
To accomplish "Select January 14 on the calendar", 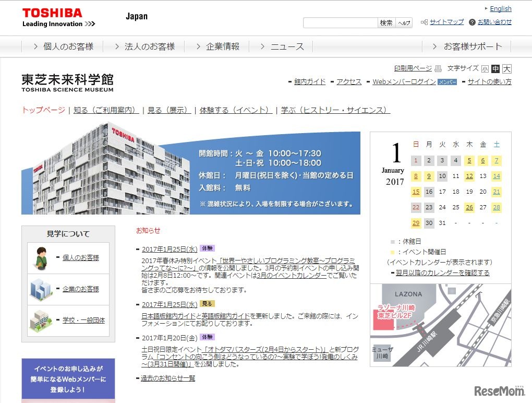I will (x=497, y=176).
